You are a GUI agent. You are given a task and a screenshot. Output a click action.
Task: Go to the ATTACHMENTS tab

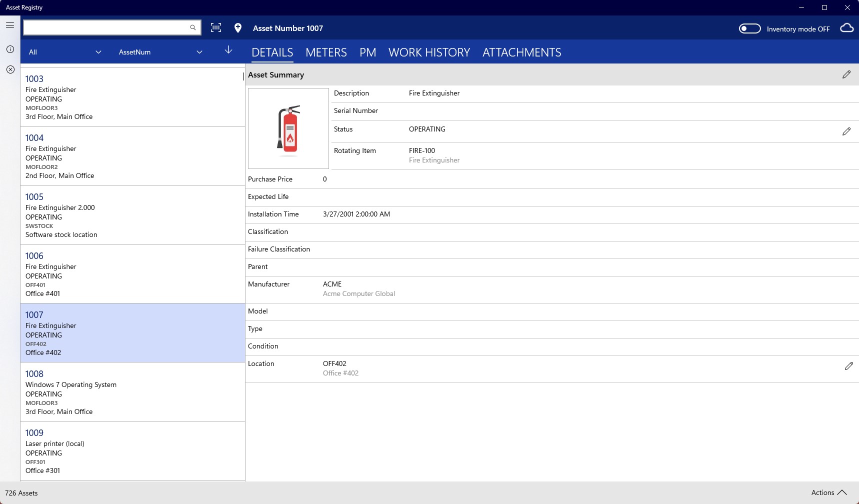coord(521,52)
